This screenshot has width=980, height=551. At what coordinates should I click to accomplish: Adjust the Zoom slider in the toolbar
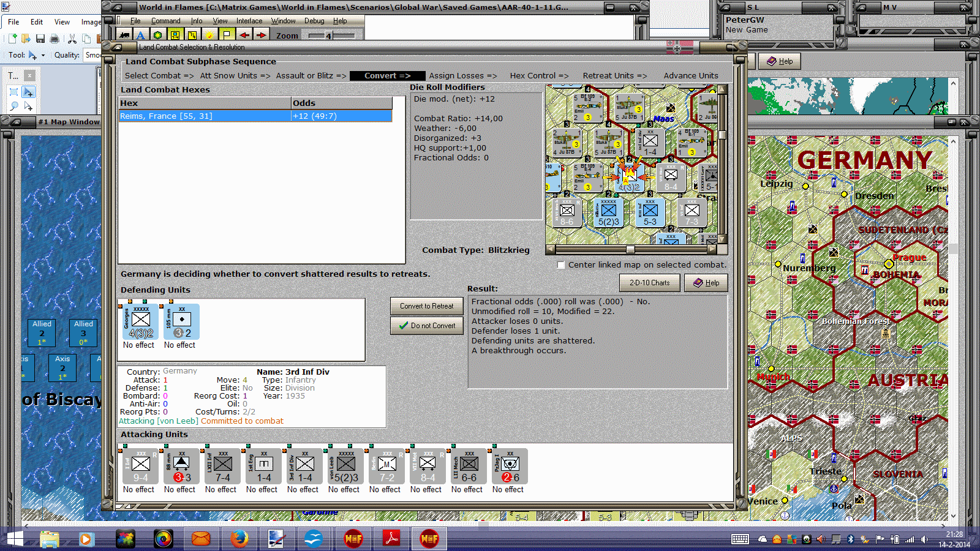331,36
